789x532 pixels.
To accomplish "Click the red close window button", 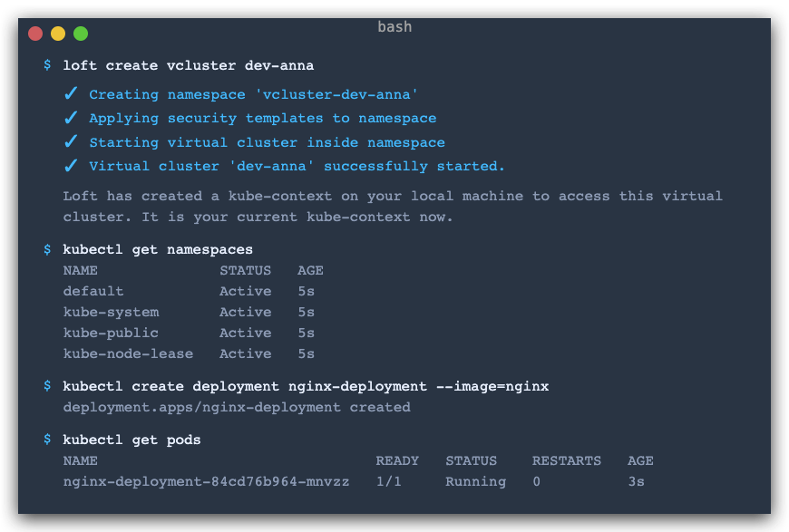I will [35, 34].
